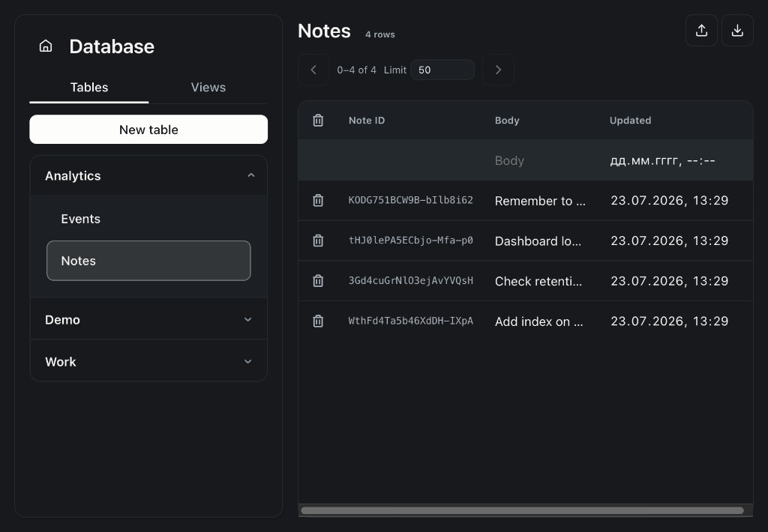Click Updated date in 'Add index on' row
This screenshot has width=768, height=532.
tap(669, 321)
